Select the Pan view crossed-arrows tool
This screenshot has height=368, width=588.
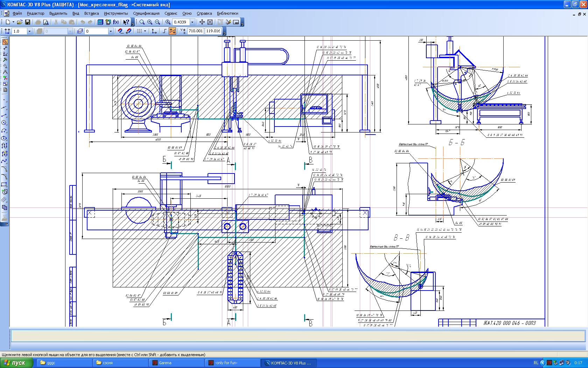coord(202,22)
